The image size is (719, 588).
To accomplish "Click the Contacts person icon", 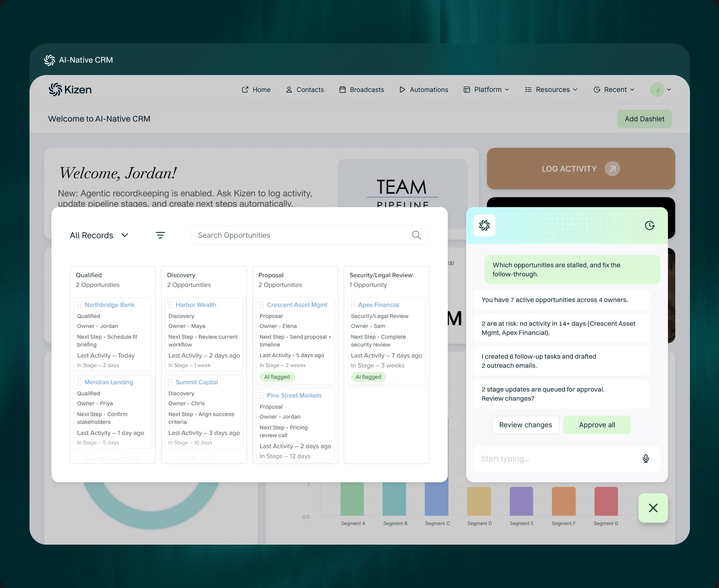I will tap(289, 89).
